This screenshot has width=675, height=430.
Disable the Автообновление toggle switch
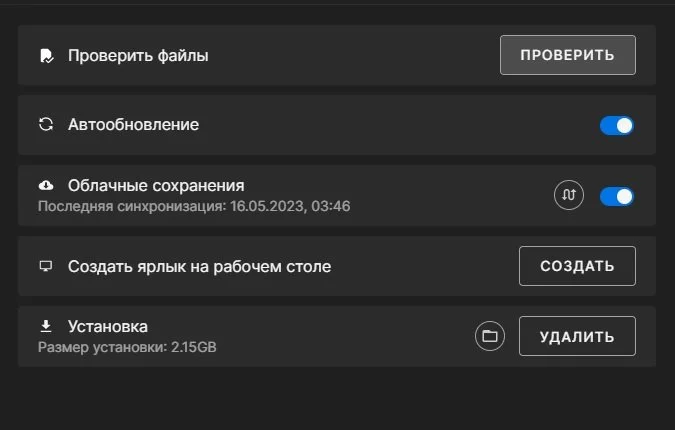[x=617, y=126]
